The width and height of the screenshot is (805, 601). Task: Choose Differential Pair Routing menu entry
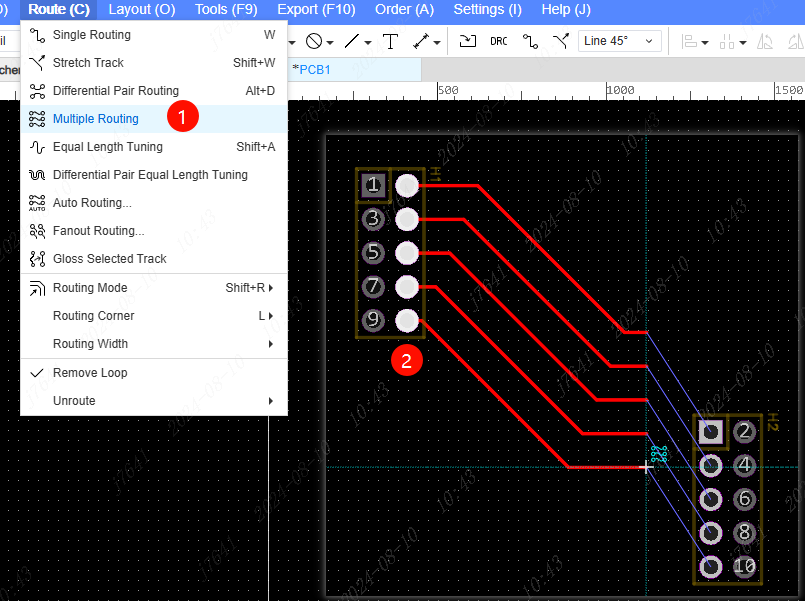coord(116,91)
